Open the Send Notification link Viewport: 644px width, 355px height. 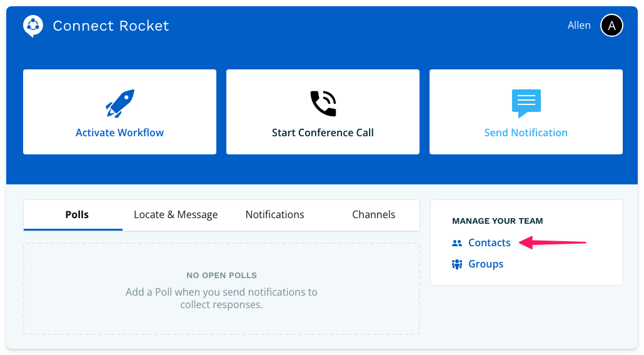pyautogui.click(x=526, y=132)
